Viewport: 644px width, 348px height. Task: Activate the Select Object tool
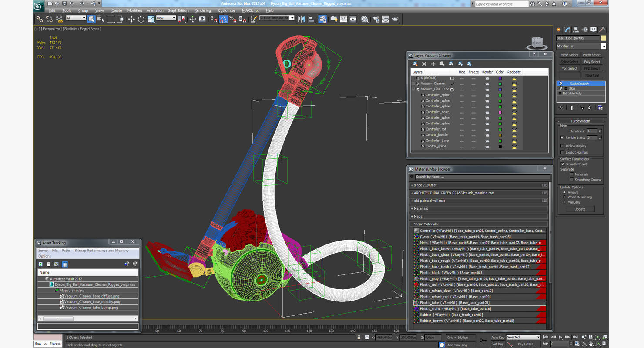click(91, 19)
